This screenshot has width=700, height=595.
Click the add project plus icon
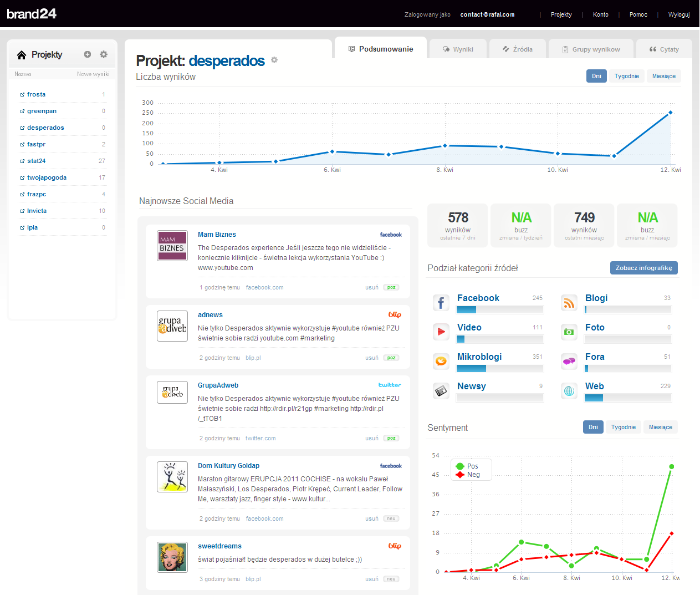coord(88,54)
